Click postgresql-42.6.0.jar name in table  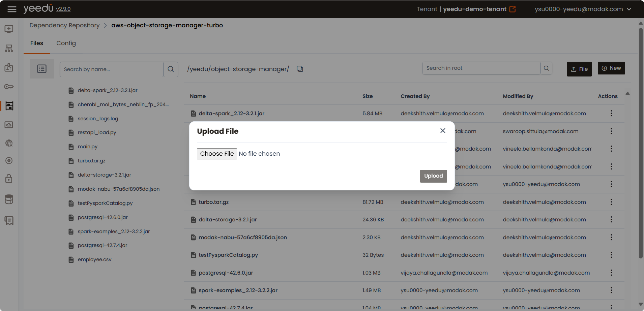click(x=226, y=273)
